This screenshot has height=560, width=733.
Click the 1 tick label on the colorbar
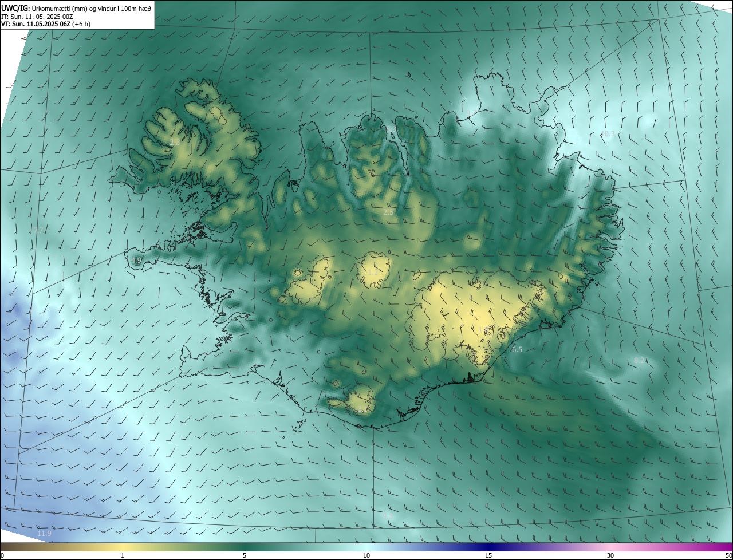[x=123, y=555]
